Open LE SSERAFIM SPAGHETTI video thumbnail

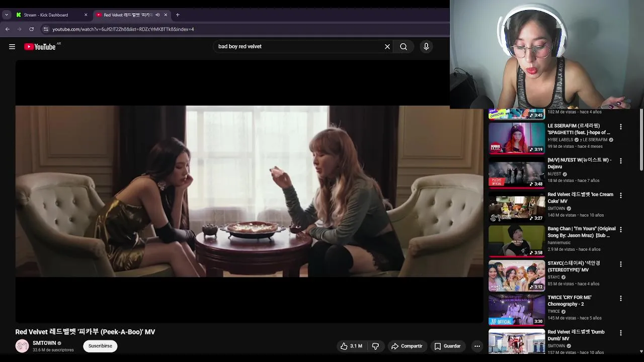(517, 138)
